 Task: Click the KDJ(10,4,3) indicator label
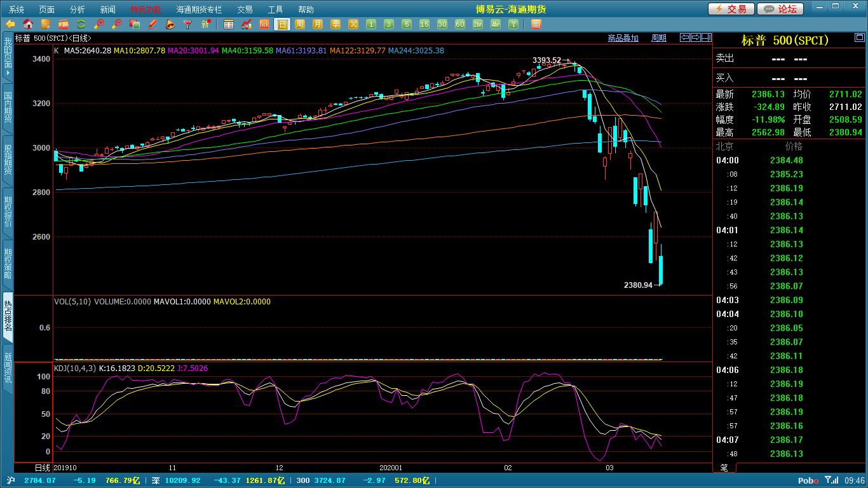pos(75,368)
